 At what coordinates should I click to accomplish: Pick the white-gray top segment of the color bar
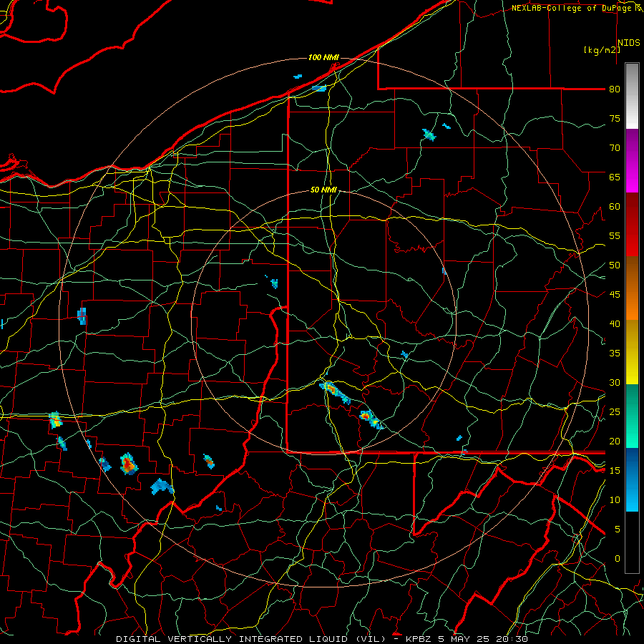[632, 96]
